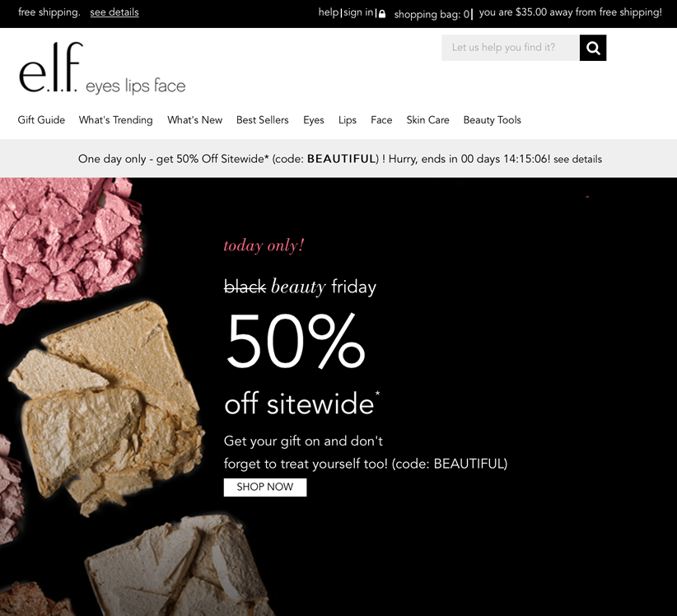
Task: Open the shopping bag link
Action: (x=432, y=14)
